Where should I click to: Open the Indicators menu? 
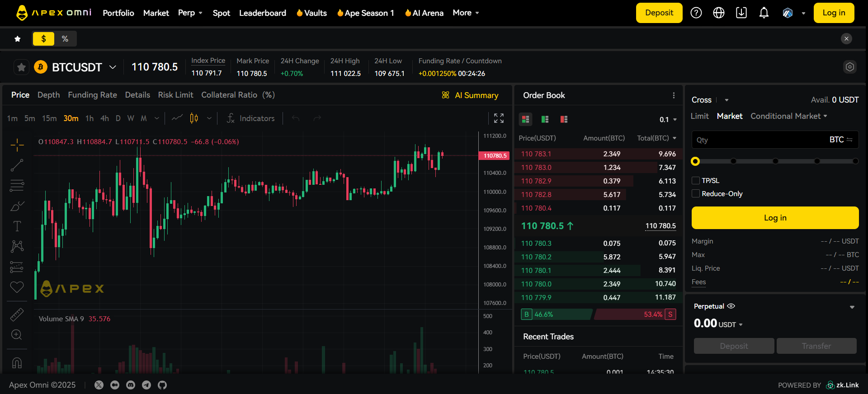(250, 118)
